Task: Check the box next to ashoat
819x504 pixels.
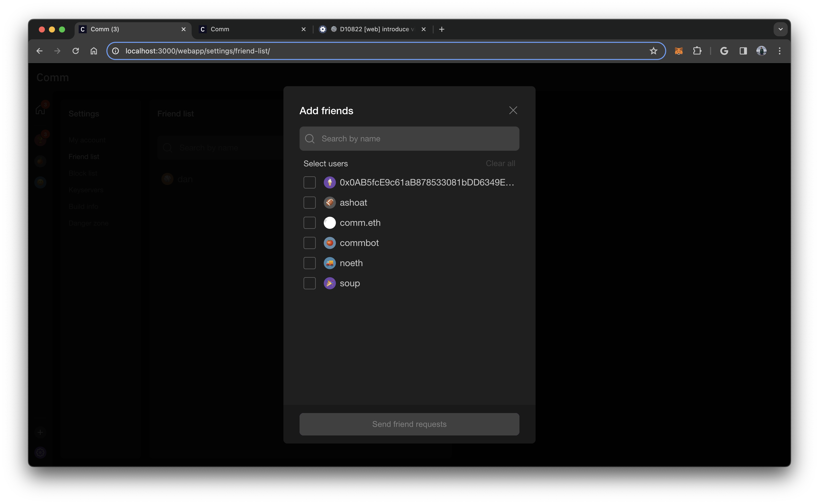Action: pyautogui.click(x=309, y=203)
